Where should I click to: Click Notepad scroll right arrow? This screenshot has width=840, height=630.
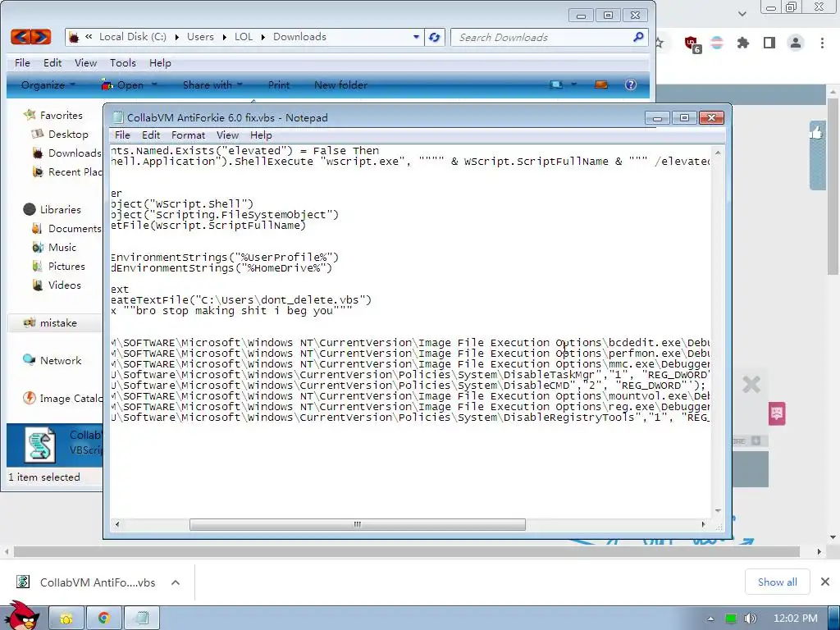tap(703, 524)
